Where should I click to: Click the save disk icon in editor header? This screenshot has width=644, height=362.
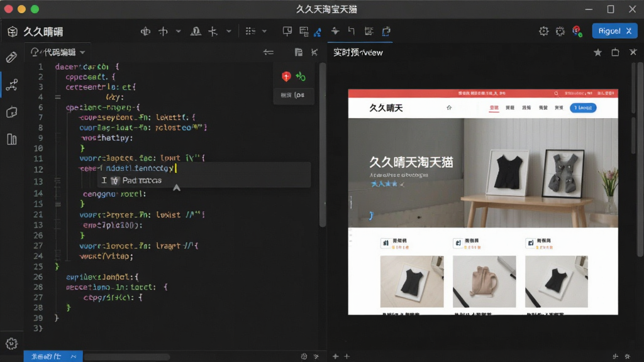coord(299,52)
